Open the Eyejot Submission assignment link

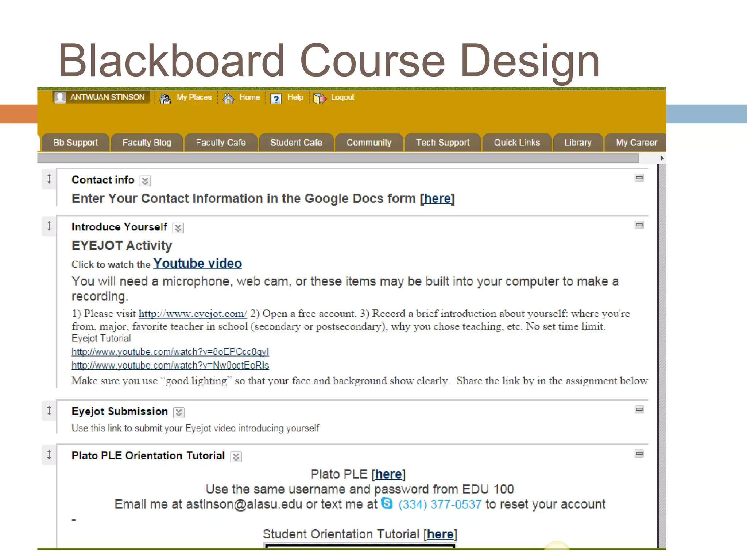pyautogui.click(x=120, y=411)
